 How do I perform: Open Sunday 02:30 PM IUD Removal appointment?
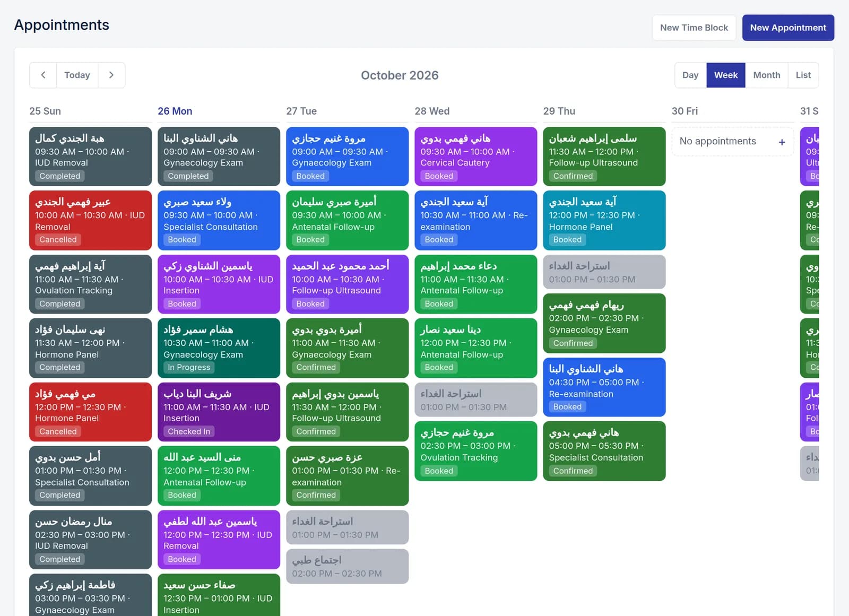tap(90, 540)
